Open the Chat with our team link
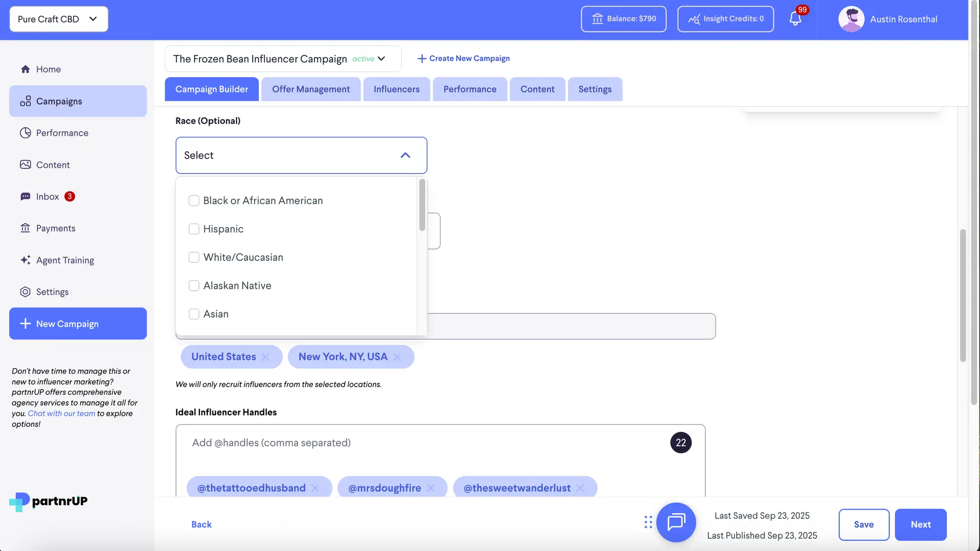980x551 pixels. click(62, 413)
